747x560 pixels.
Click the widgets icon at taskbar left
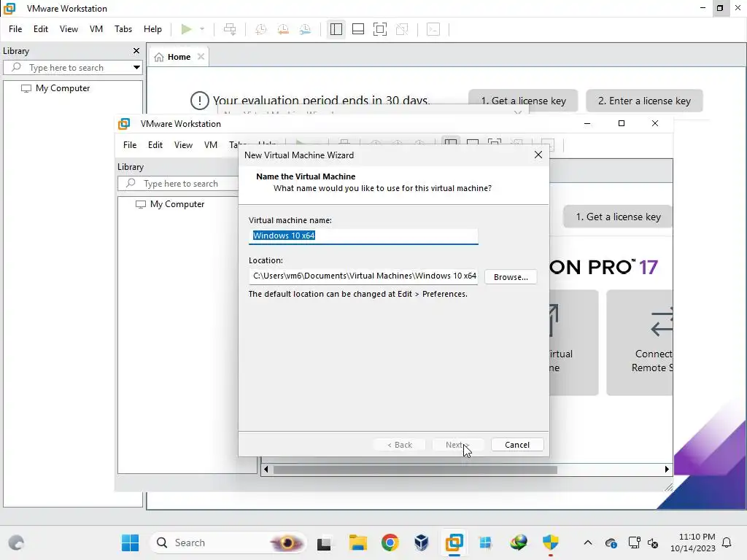pyautogui.click(x=16, y=542)
